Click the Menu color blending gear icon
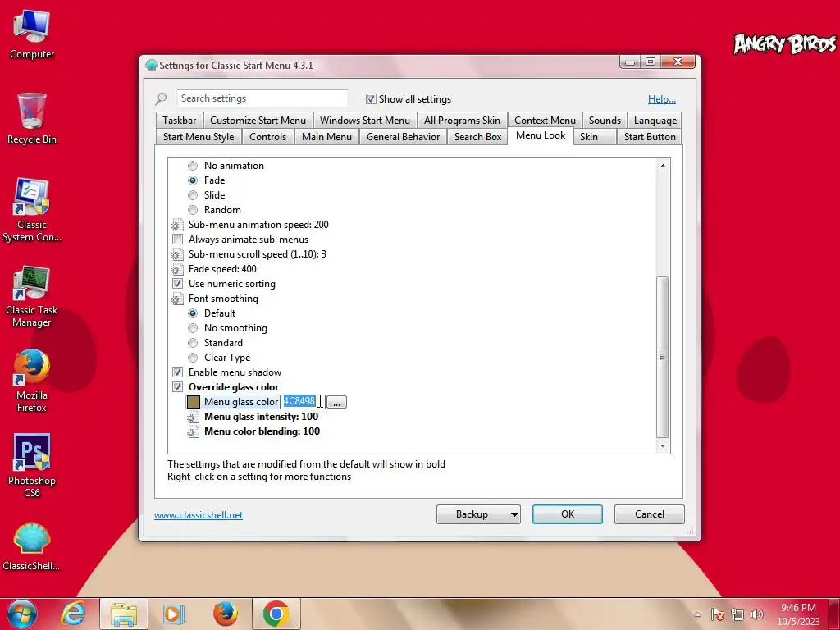Screen dimensions: 840x630 point(193,431)
